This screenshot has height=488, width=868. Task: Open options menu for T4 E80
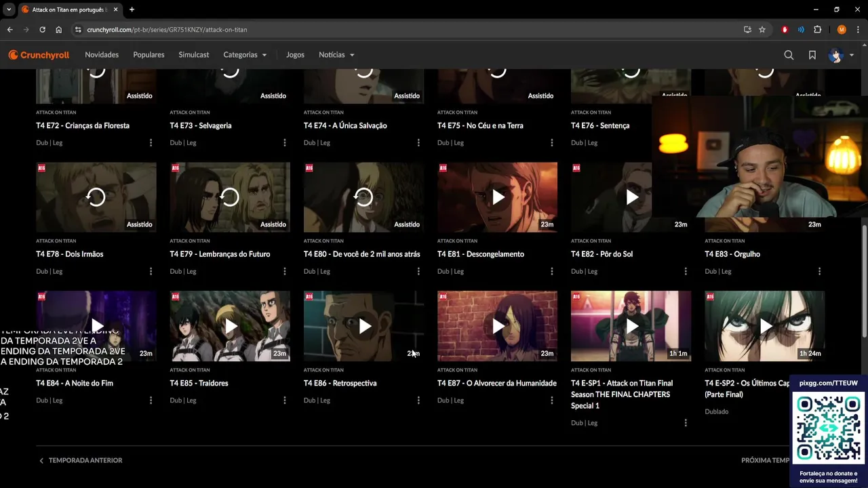point(418,271)
